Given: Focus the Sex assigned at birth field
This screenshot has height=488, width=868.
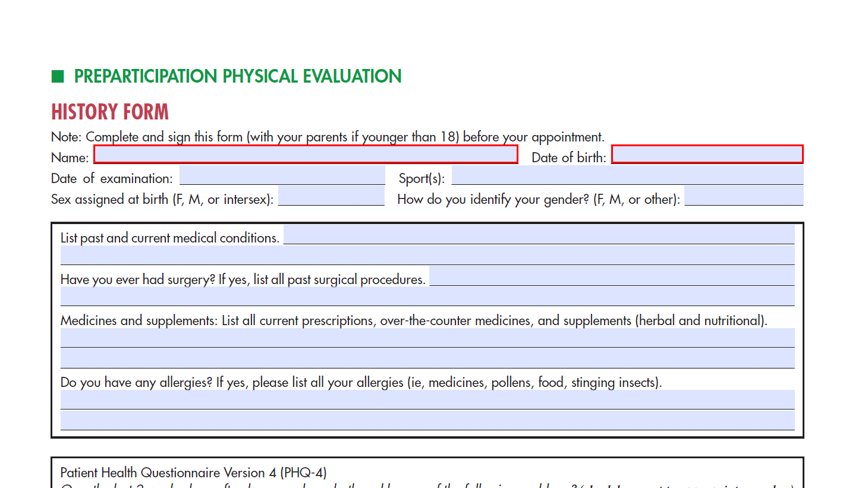Looking at the screenshot, I should (331, 197).
